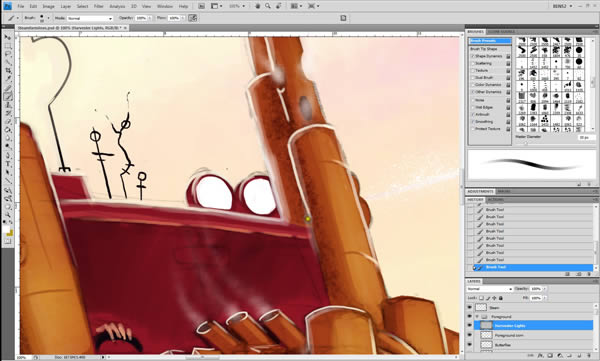Create a new layer group
Image resolution: width=600 pixels, height=361 pixels.
(569, 356)
